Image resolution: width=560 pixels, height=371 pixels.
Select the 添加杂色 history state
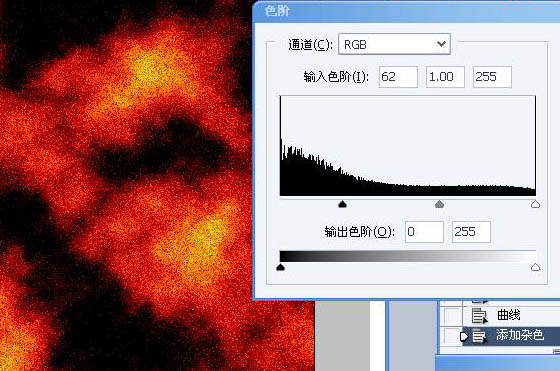[x=511, y=336]
